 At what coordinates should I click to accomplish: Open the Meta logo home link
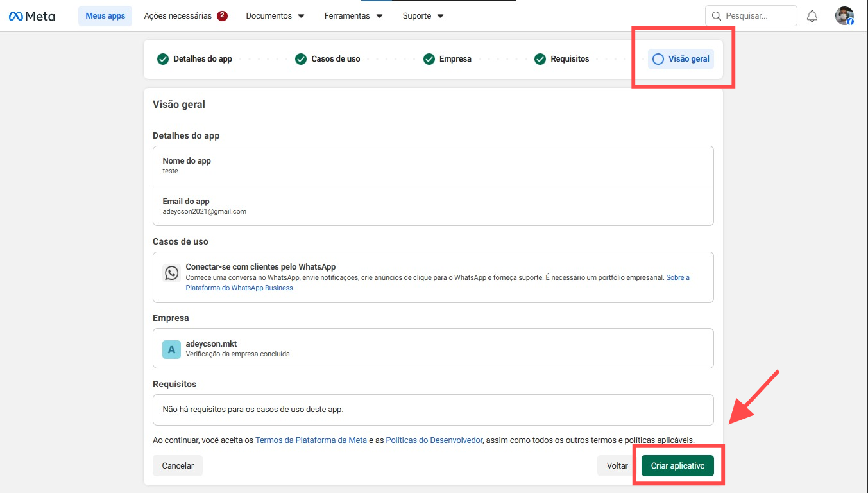pos(32,16)
